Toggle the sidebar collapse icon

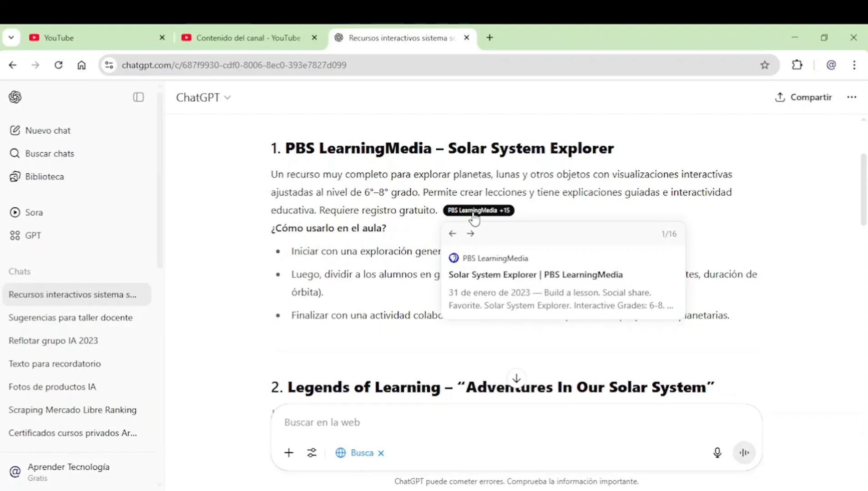pyautogui.click(x=138, y=97)
